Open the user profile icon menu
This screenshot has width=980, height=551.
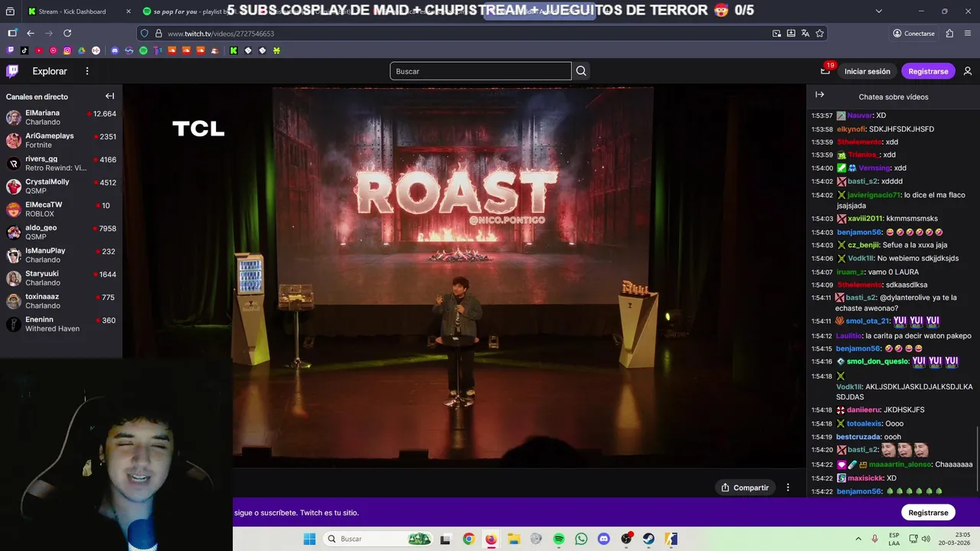click(x=968, y=71)
